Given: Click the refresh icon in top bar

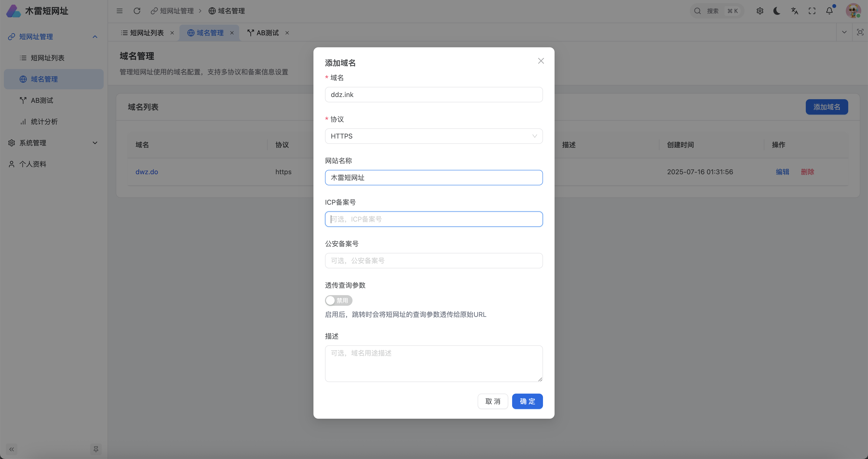Looking at the screenshot, I should (x=137, y=11).
